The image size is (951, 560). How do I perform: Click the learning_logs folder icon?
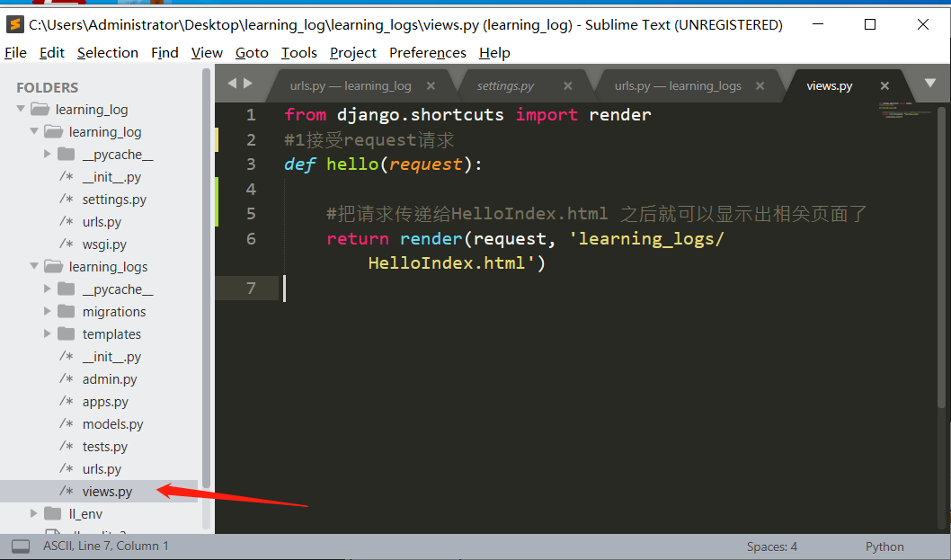pos(53,266)
